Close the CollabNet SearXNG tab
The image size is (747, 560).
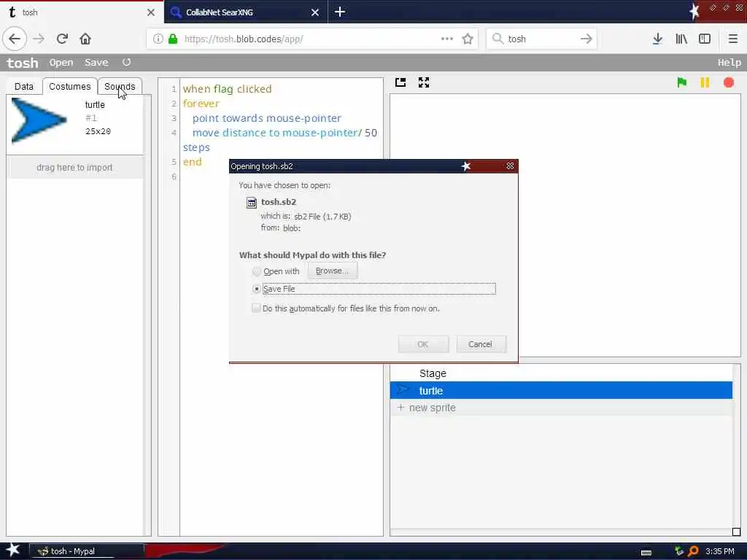(x=315, y=12)
